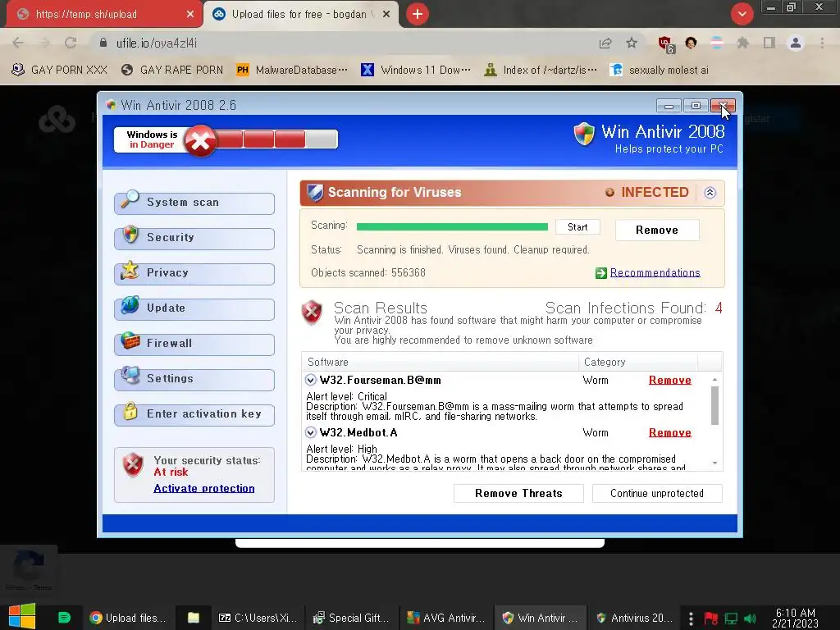The width and height of the screenshot is (840, 630).
Task: Click the Activate protection link
Action: coord(204,488)
